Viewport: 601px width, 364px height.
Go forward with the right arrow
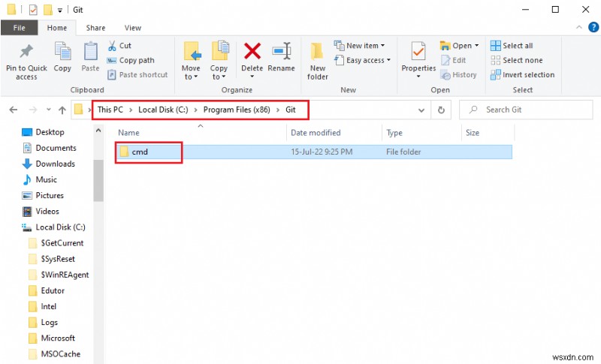point(33,110)
